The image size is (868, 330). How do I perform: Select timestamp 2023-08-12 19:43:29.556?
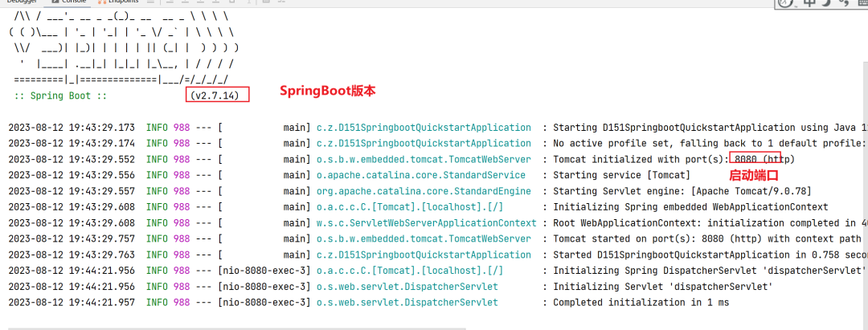pyautogui.click(x=72, y=175)
